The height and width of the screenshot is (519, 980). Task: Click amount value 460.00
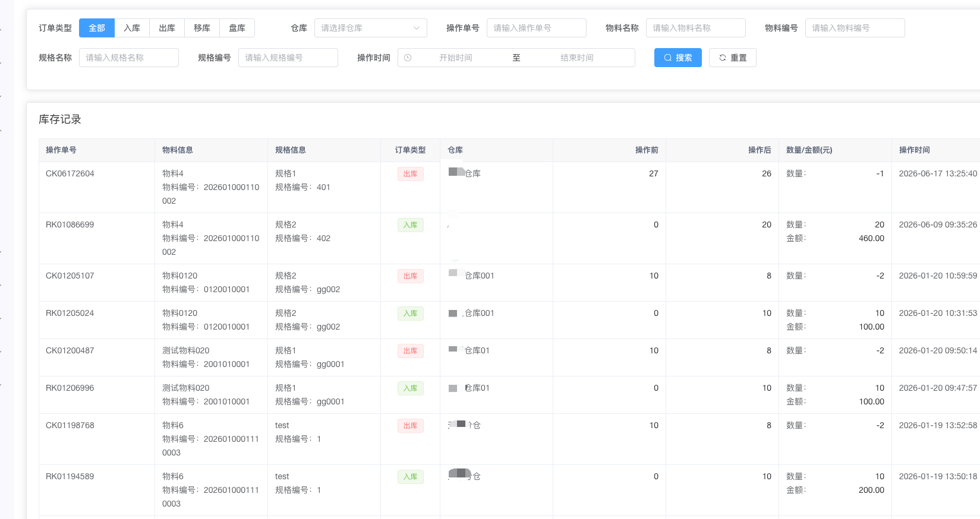pos(871,238)
